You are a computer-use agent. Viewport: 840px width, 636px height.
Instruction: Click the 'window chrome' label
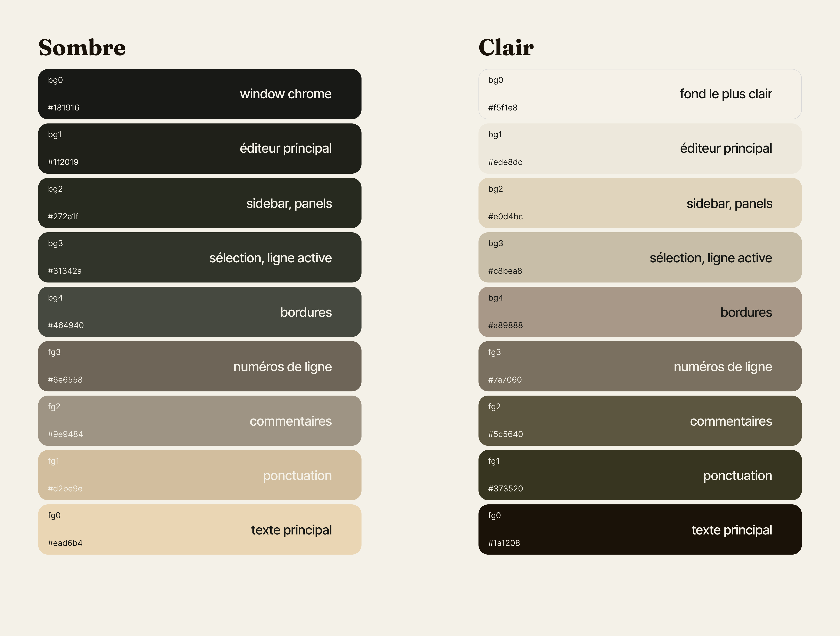[x=286, y=94]
